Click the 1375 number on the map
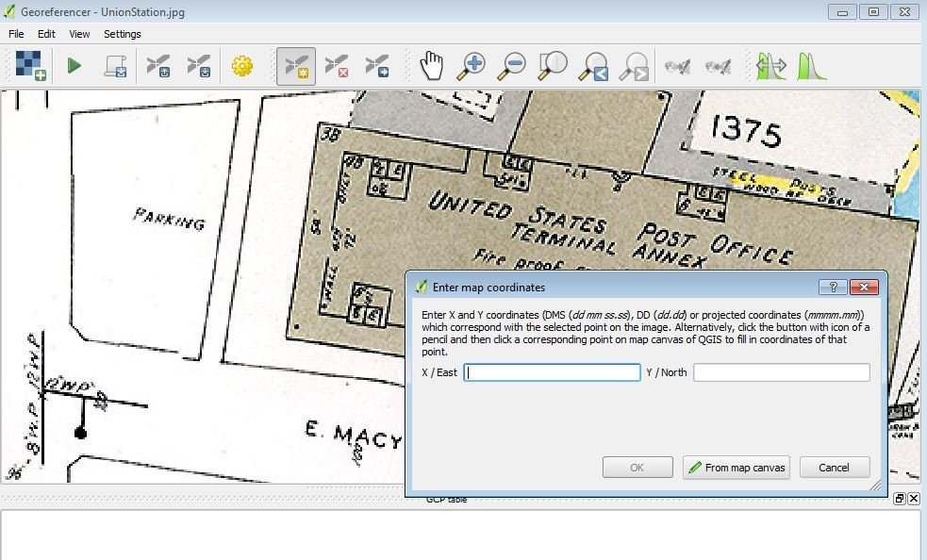Screen dimensions: 927x560 coord(746,131)
